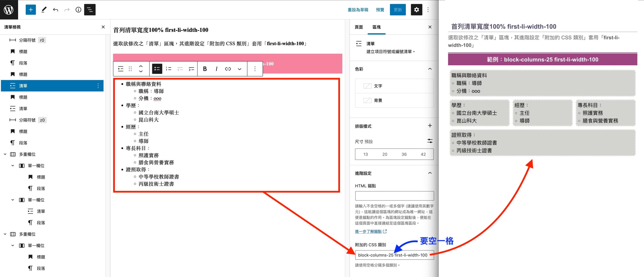Move block down with the down arrow
This screenshot has width=644, height=277.
click(x=141, y=72)
